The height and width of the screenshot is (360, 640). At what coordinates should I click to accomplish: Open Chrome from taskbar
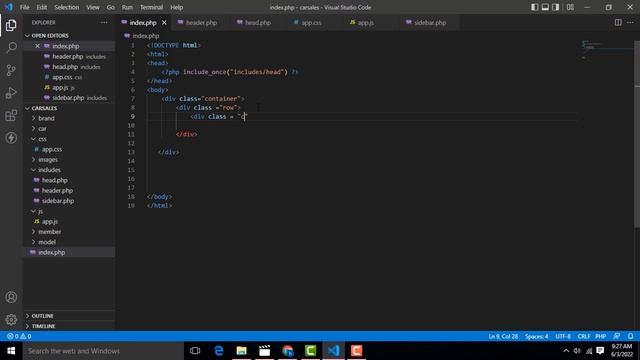pos(288,351)
